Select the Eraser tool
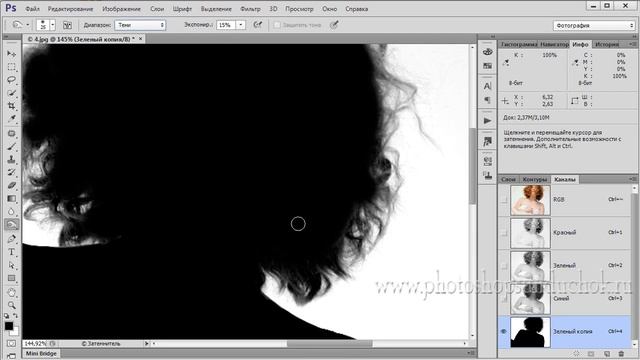The image size is (640, 360). 11,186
